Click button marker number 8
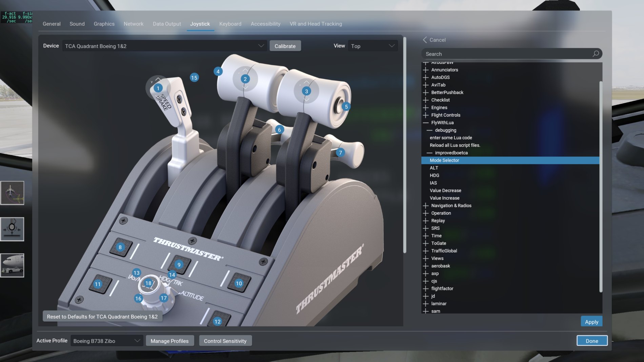The image size is (644, 362). click(x=120, y=247)
